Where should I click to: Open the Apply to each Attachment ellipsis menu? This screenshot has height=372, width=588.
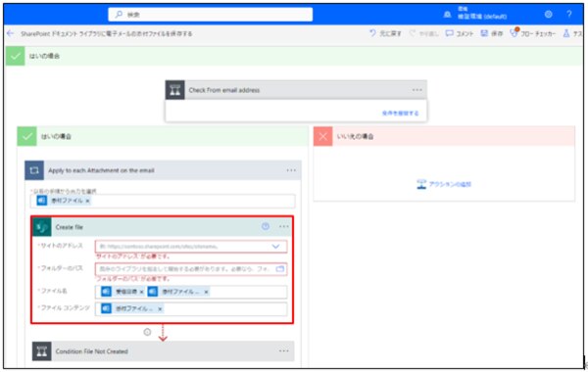click(x=291, y=170)
